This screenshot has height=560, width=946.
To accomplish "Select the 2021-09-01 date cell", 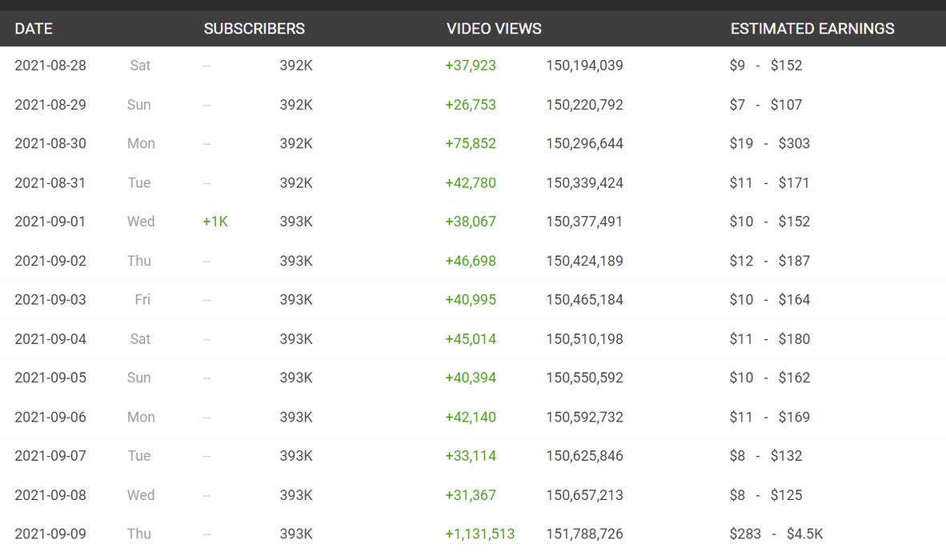I will point(50,222).
